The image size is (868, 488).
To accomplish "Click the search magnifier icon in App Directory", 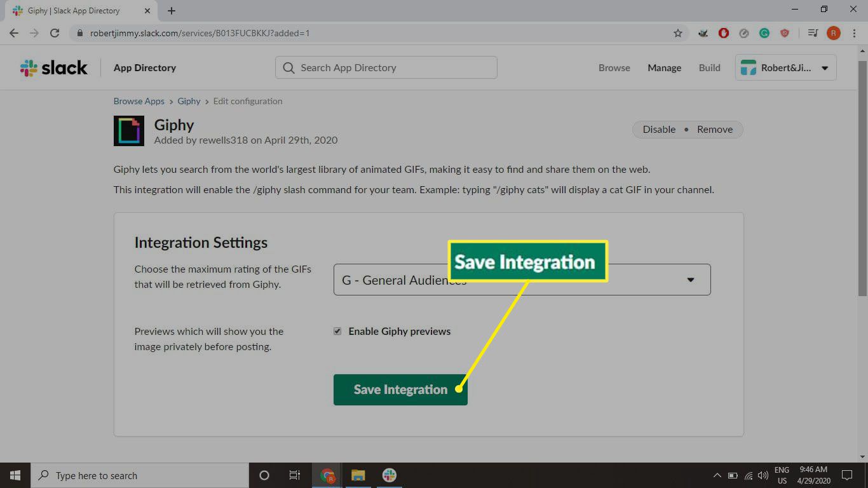I will coord(288,68).
